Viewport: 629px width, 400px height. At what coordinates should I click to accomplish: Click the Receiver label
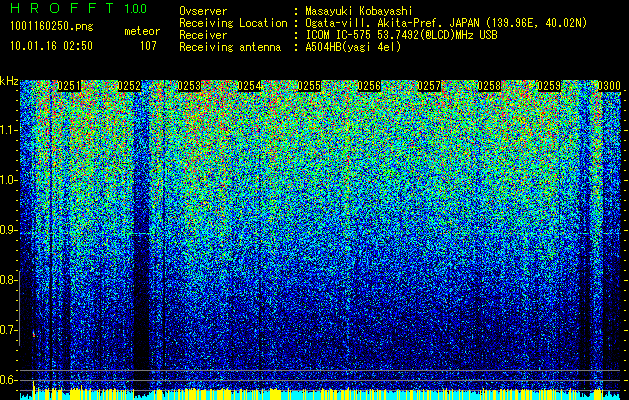(x=203, y=35)
